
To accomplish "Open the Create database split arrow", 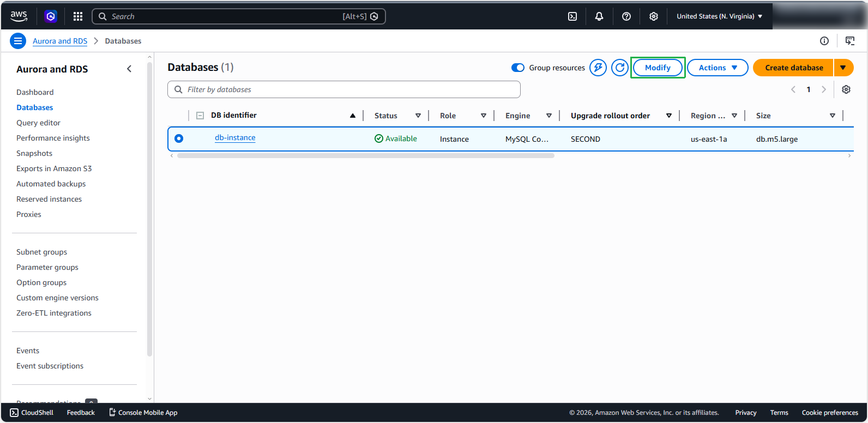I will tap(843, 68).
